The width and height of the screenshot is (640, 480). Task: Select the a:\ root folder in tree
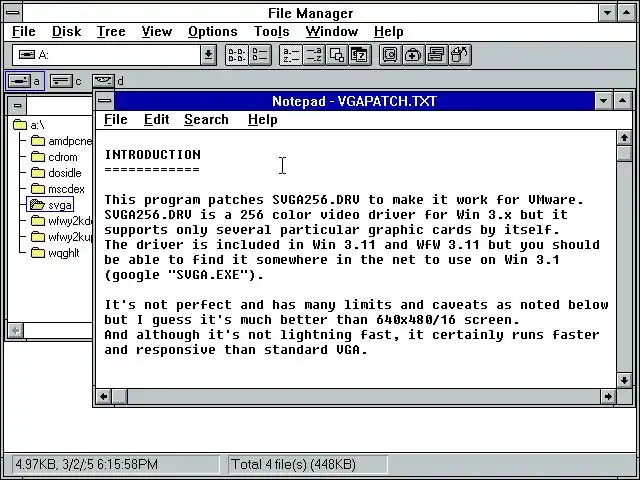coord(29,125)
